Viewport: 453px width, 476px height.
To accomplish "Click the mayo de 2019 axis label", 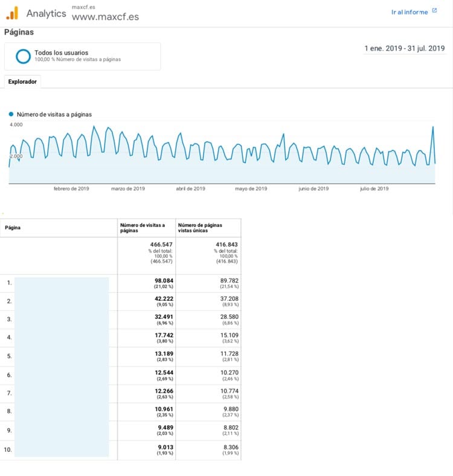I will (x=251, y=188).
